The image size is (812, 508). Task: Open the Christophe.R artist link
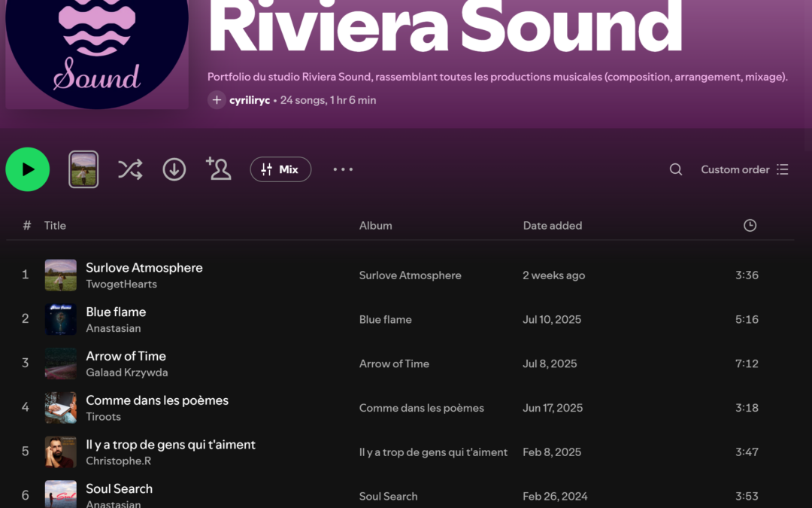118,461
